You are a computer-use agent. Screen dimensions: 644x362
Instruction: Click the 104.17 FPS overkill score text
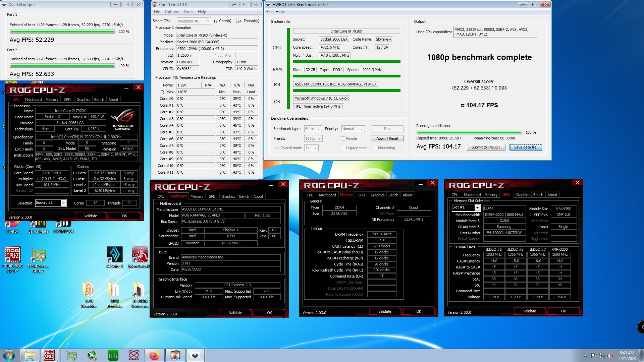pos(479,105)
